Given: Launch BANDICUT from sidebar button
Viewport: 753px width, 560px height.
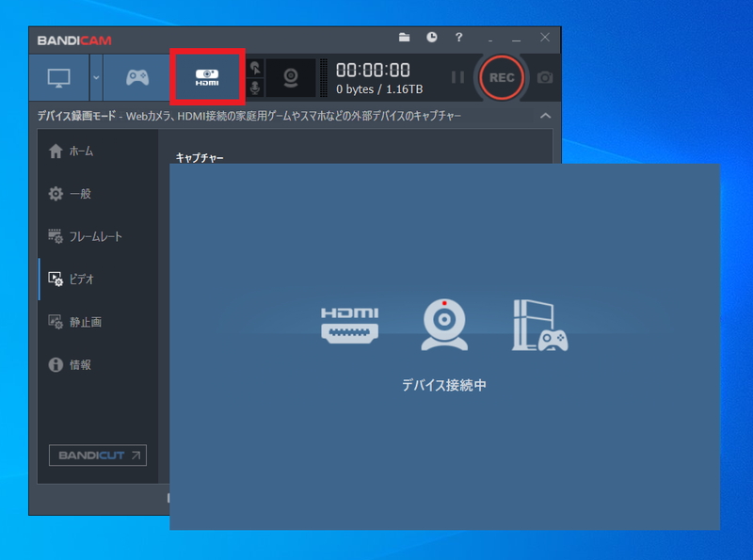Looking at the screenshot, I should pos(98,456).
